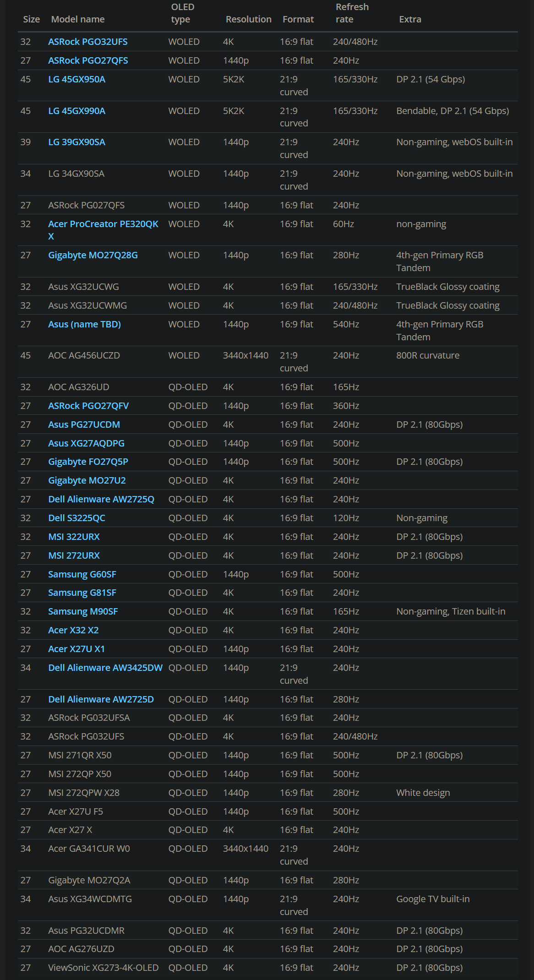Image resolution: width=534 pixels, height=980 pixels.
Task: Select the "Asus PG32UCDMR" model name
Action: pyautogui.click(x=87, y=931)
